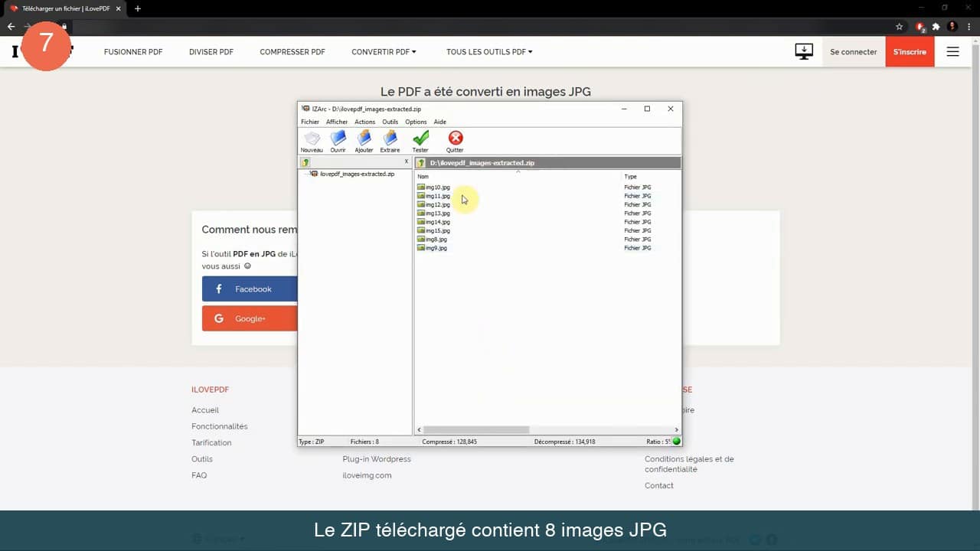Maximize the IZArc window
This screenshot has width=980, height=551.
pos(647,109)
